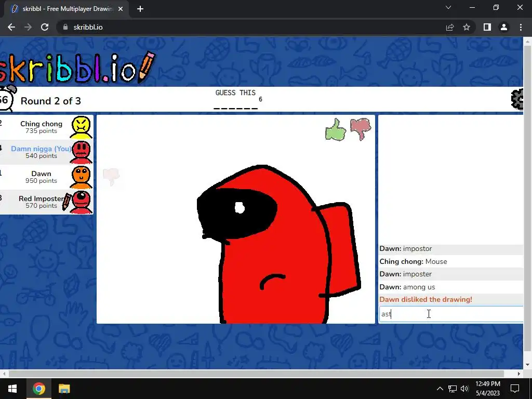Open the tab search chevron

tap(448, 7)
